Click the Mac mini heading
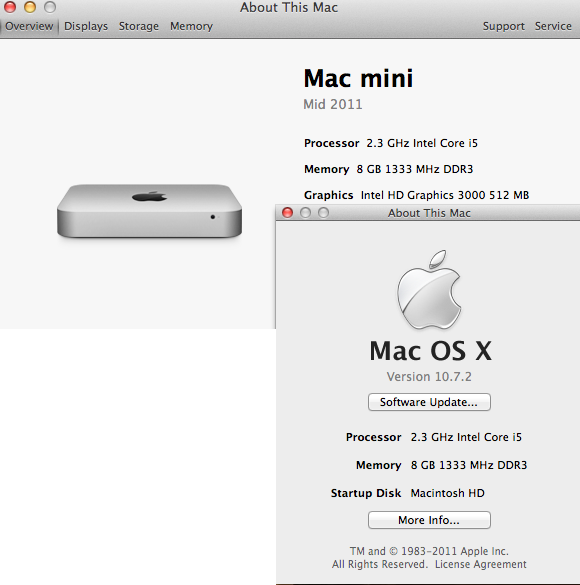This screenshot has width=580, height=585. click(x=358, y=78)
